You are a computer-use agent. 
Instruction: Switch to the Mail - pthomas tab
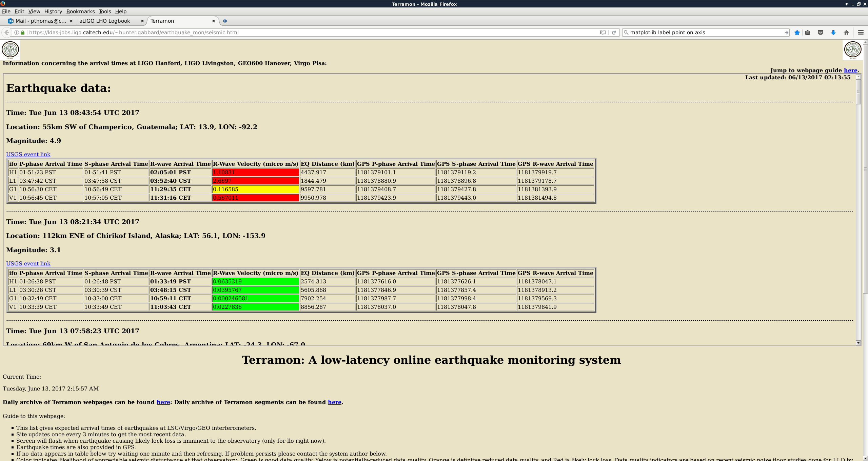coord(40,21)
